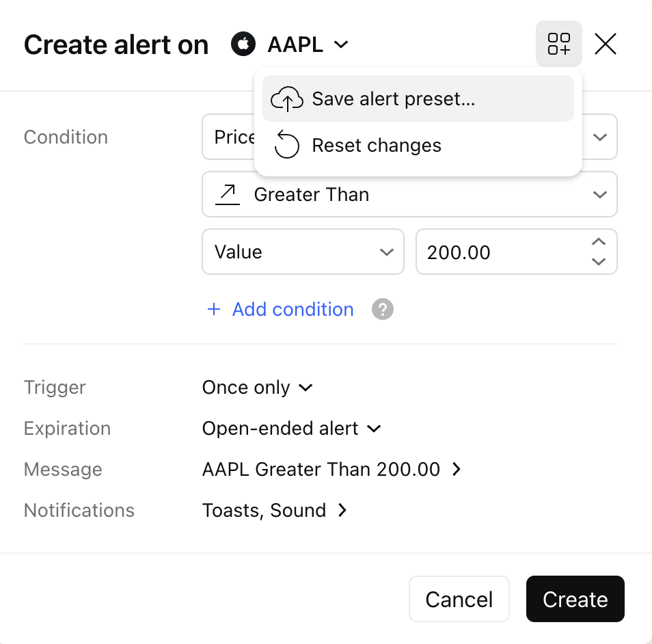Expand the Open-ended alert expiration dropdown
Viewport: 652px width, 644px height.
pyautogui.click(x=291, y=429)
